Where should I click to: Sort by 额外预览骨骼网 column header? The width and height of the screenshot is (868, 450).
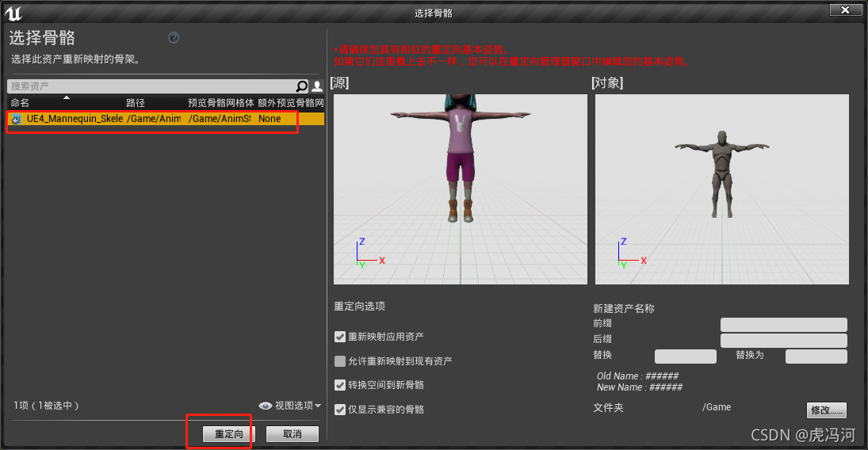coord(291,102)
